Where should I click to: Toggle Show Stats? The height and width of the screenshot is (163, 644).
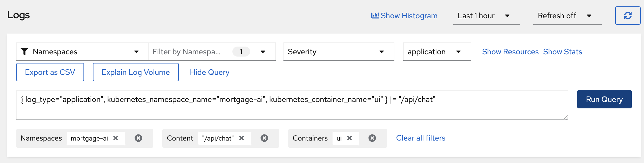point(562,52)
